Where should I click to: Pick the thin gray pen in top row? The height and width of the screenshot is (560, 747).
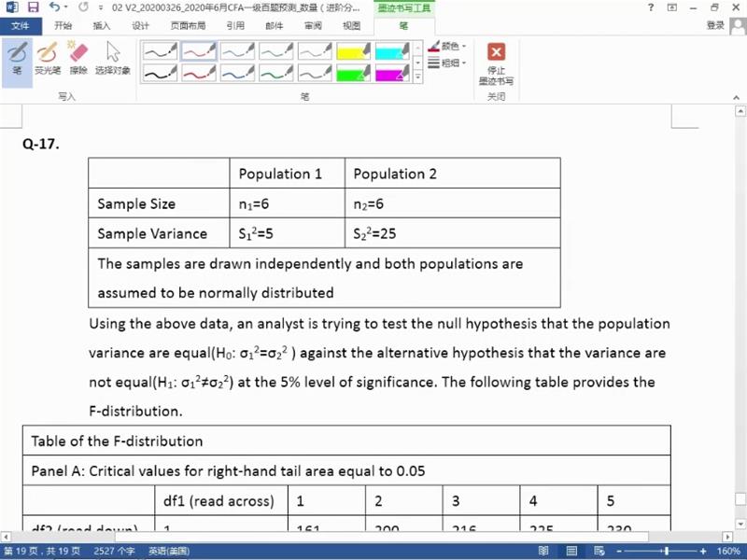point(315,51)
